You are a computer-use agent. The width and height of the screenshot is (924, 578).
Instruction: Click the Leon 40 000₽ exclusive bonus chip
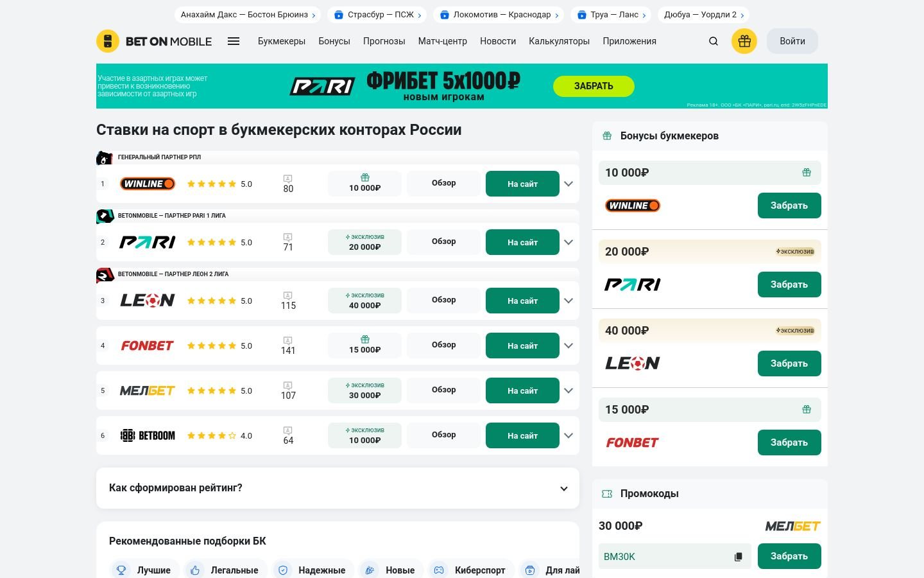tap(364, 301)
